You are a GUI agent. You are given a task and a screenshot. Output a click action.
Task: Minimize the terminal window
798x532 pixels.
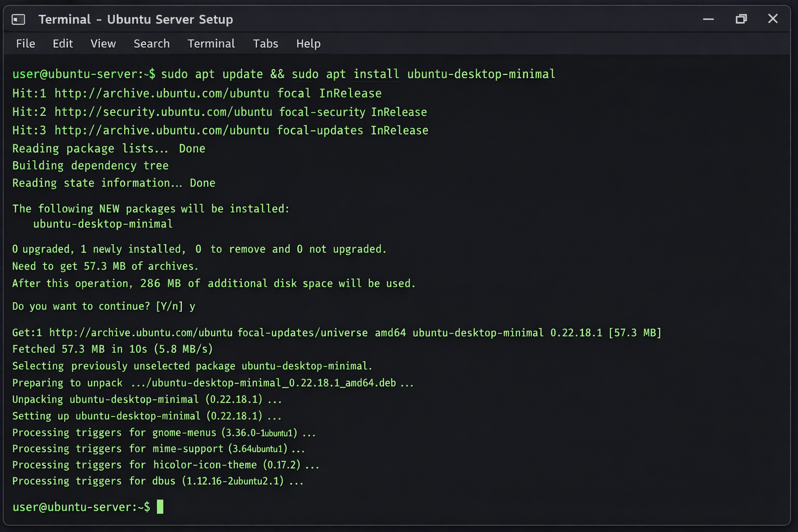[708, 19]
